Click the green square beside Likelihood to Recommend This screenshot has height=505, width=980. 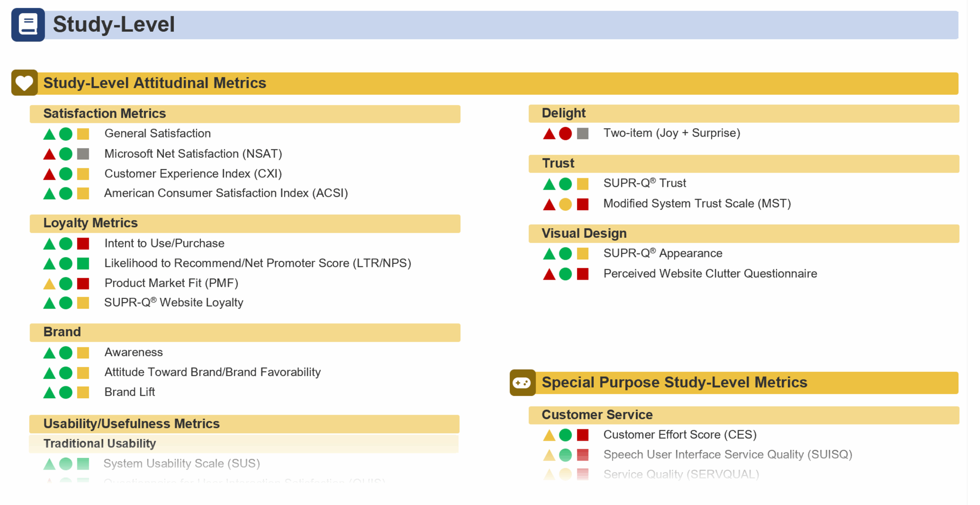83,263
